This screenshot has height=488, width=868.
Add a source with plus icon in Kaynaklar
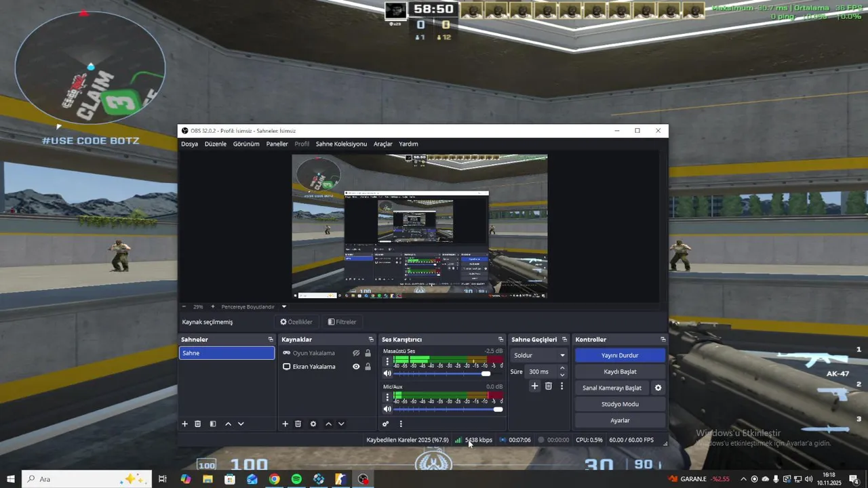point(285,424)
